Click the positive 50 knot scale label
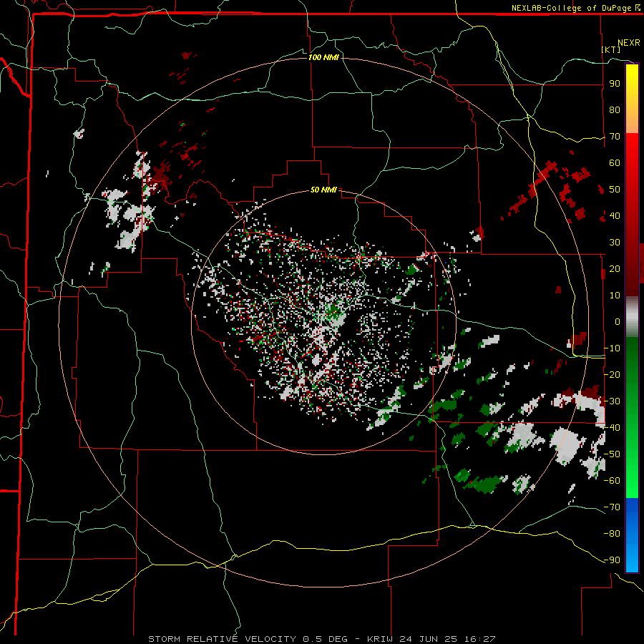 pyautogui.click(x=615, y=190)
